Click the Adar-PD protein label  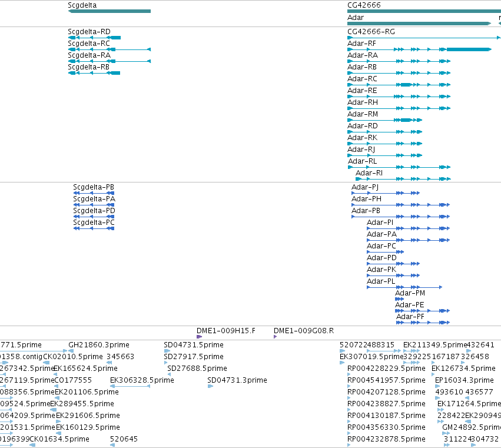(x=381, y=258)
